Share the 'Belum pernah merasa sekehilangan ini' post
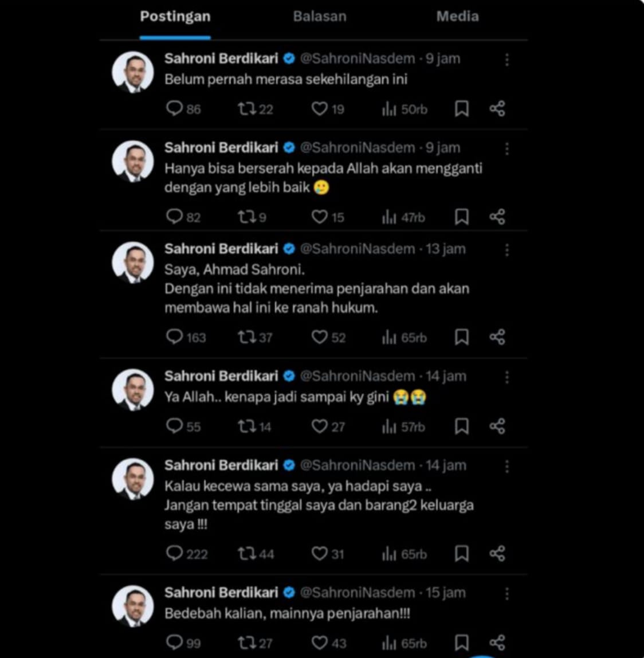 pos(497,108)
